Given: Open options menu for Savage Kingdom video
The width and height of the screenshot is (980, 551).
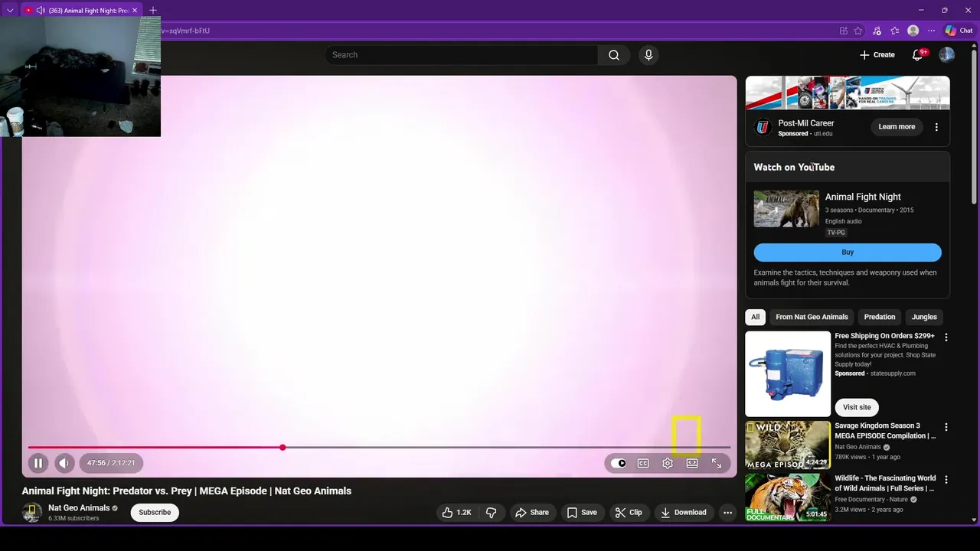Looking at the screenshot, I should [x=946, y=427].
